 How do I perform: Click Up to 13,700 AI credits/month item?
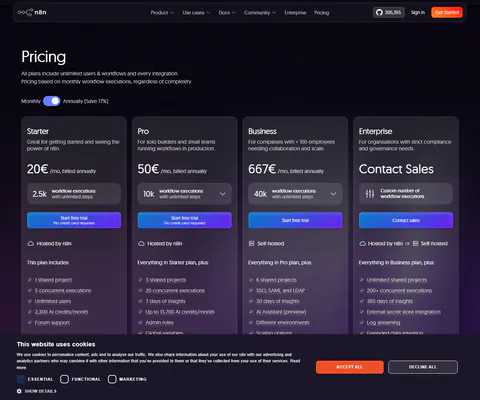pos(180,312)
